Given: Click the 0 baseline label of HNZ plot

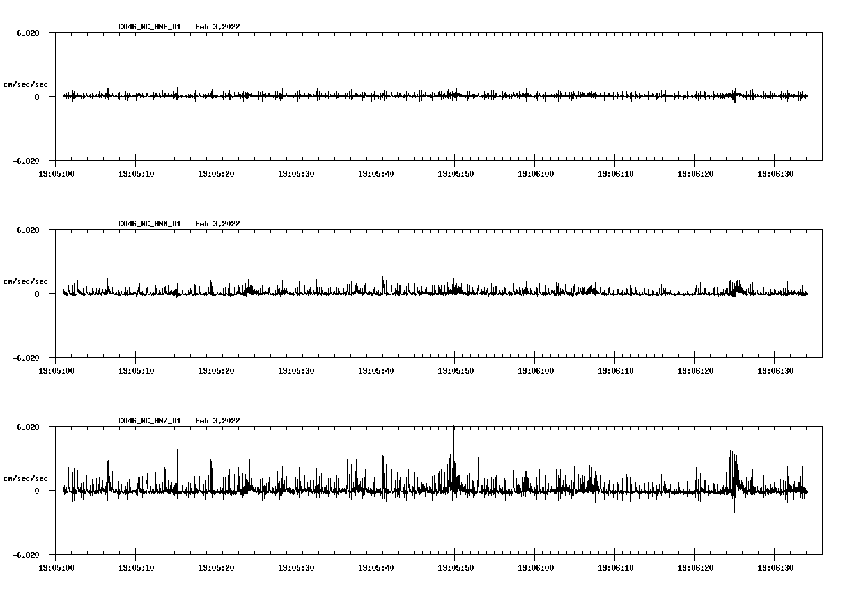Looking at the screenshot, I should [37, 491].
